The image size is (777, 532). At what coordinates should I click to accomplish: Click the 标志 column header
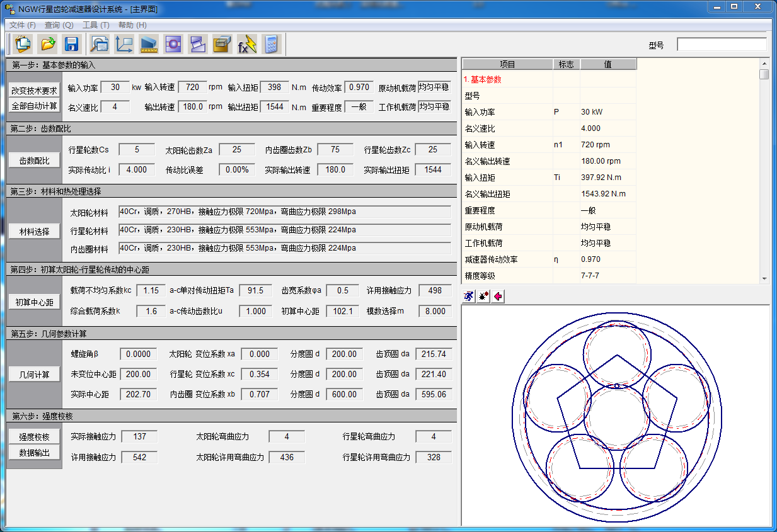tap(567, 64)
